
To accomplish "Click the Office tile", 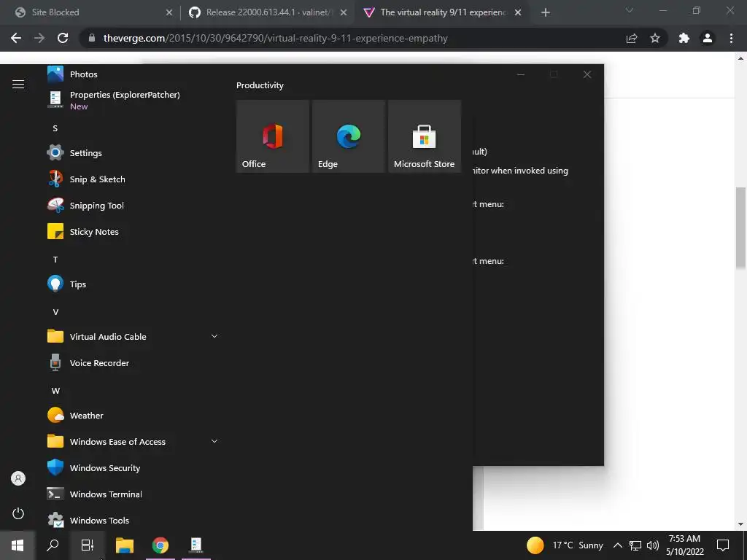I will 273,136.
